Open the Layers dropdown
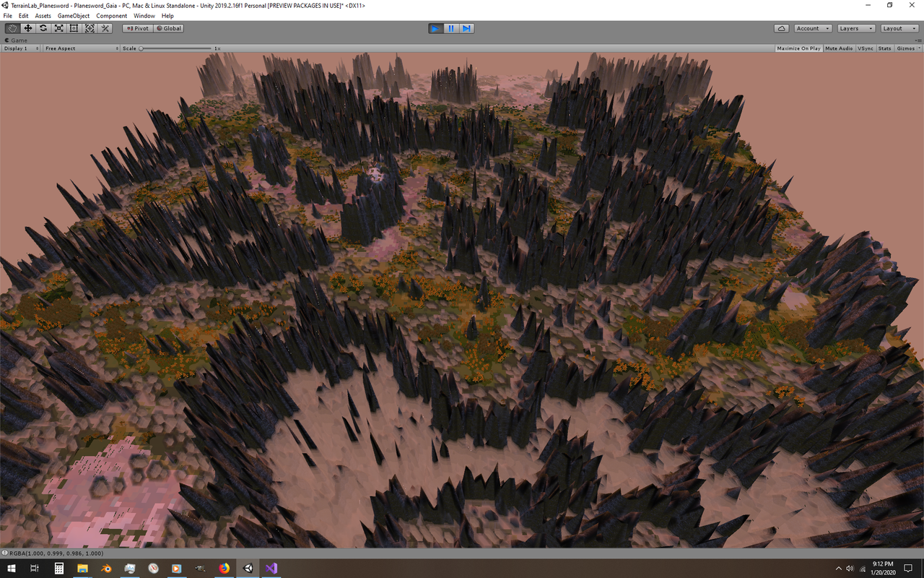Image resolution: width=924 pixels, height=578 pixels. pos(855,28)
